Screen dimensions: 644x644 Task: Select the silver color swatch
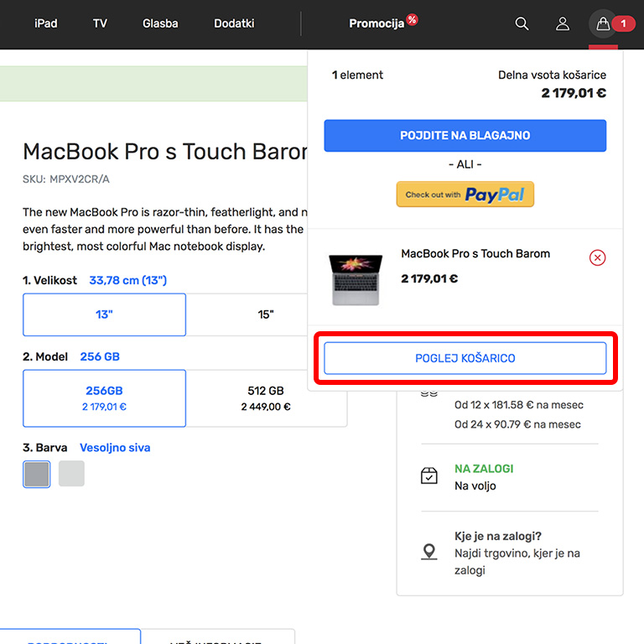tap(71, 474)
